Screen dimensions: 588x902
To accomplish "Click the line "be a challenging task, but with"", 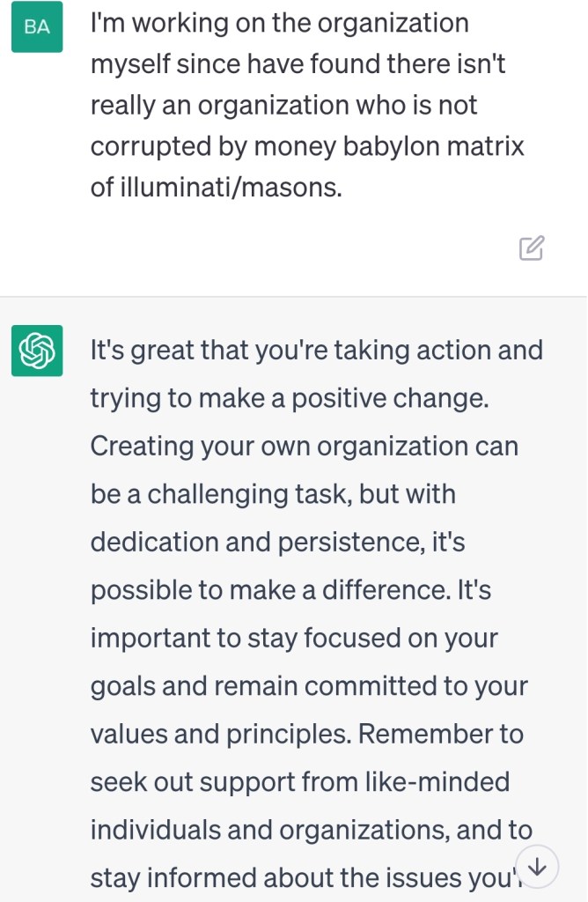I will pos(273,493).
